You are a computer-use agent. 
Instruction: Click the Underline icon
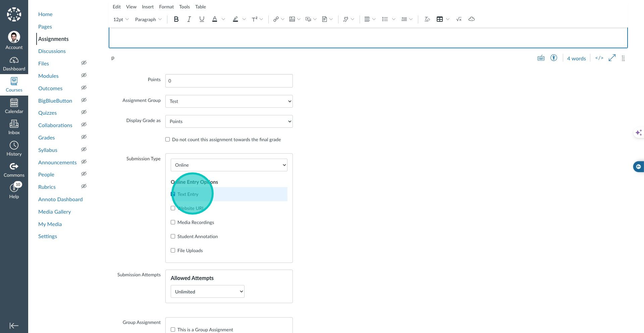click(x=202, y=19)
